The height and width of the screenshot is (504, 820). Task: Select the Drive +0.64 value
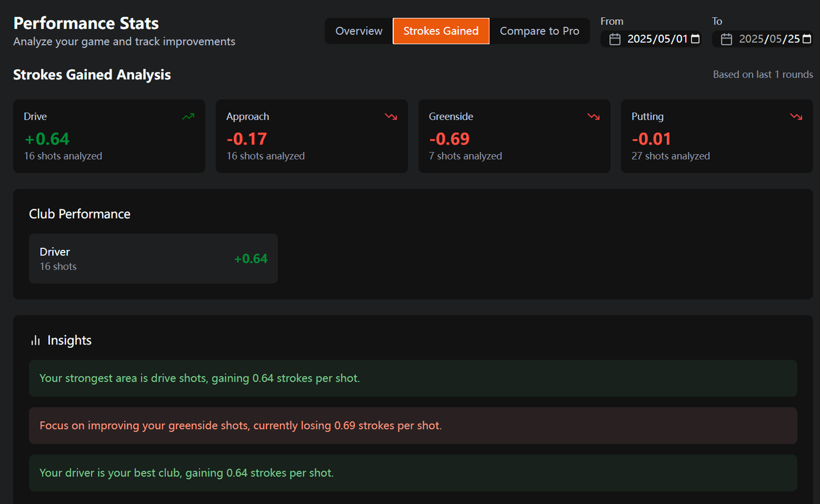(x=47, y=139)
